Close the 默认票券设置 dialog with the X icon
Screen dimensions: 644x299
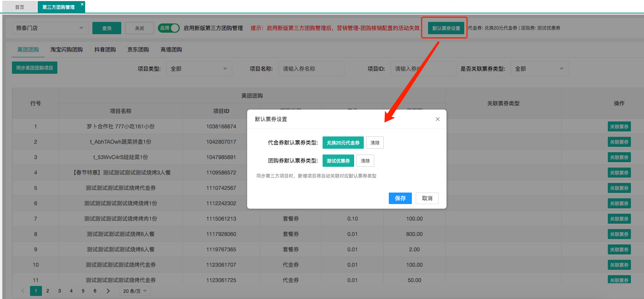click(x=438, y=119)
